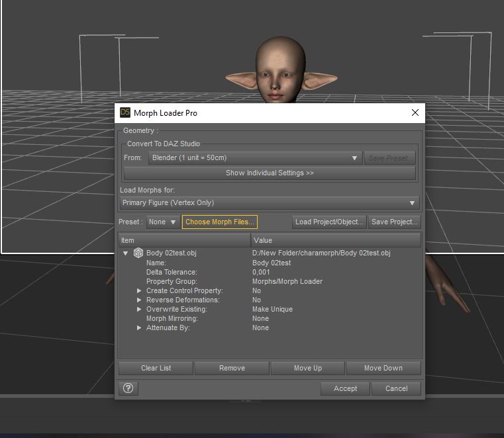Screen dimensions: 504x438
Task: Open the From conversion preset dropdown
Action: pyautogui.click(x=255, y=158)
